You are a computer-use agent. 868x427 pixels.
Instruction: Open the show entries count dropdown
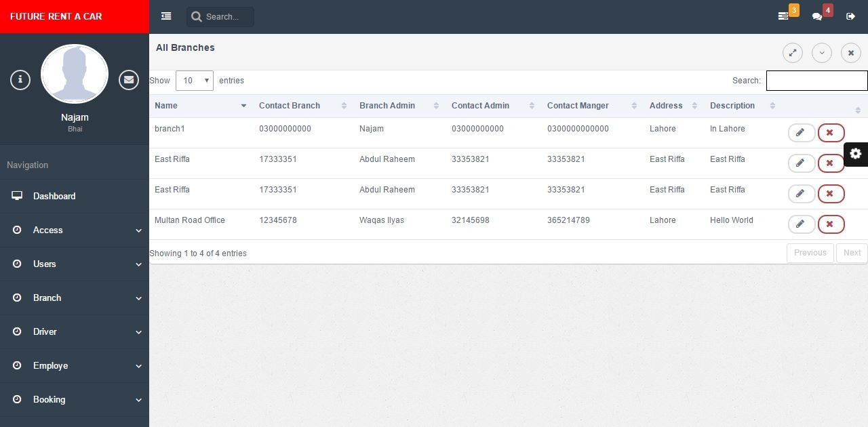click(194, 81)
